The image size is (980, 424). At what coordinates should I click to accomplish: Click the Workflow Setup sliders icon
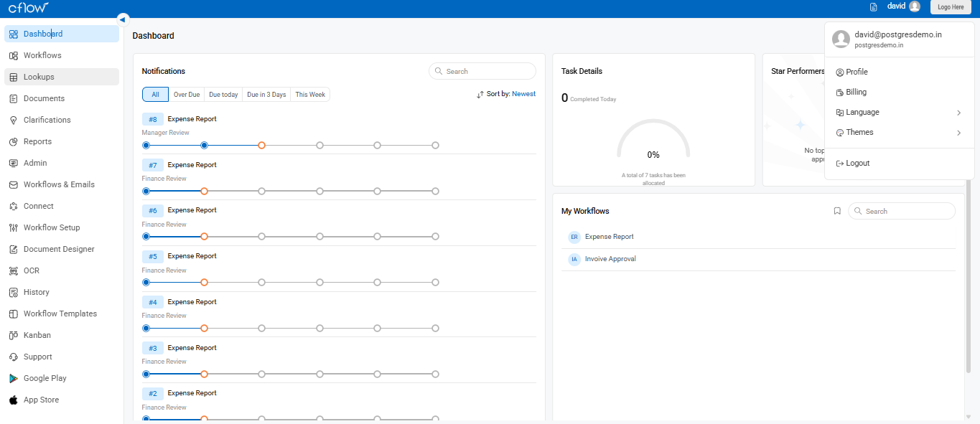(14, 227)
